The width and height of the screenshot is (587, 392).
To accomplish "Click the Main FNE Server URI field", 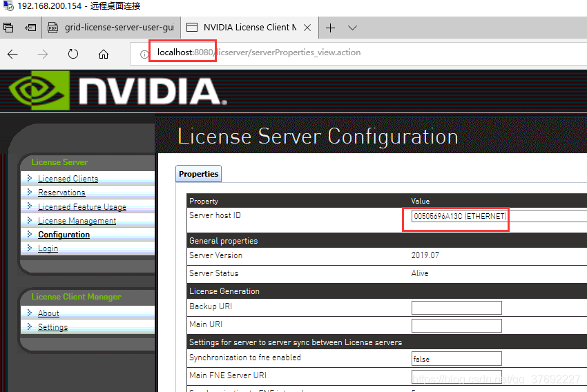I will (456, 376).
